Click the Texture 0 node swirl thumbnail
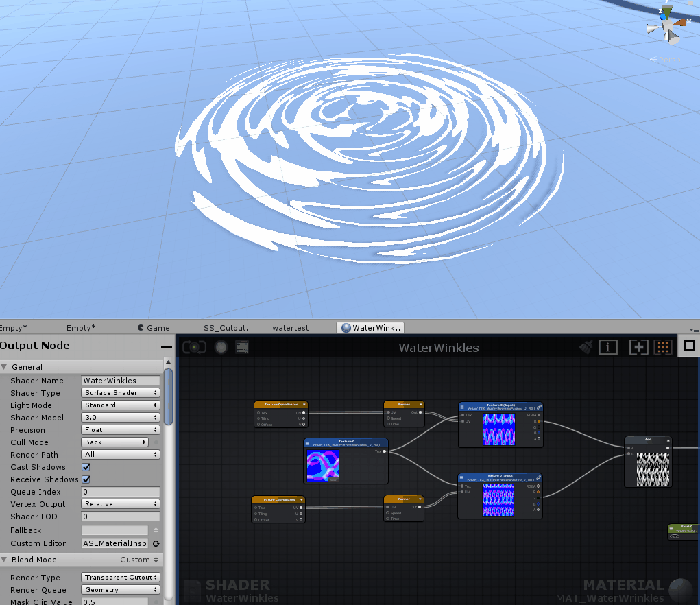700x605 pixels. click(323, 465)
